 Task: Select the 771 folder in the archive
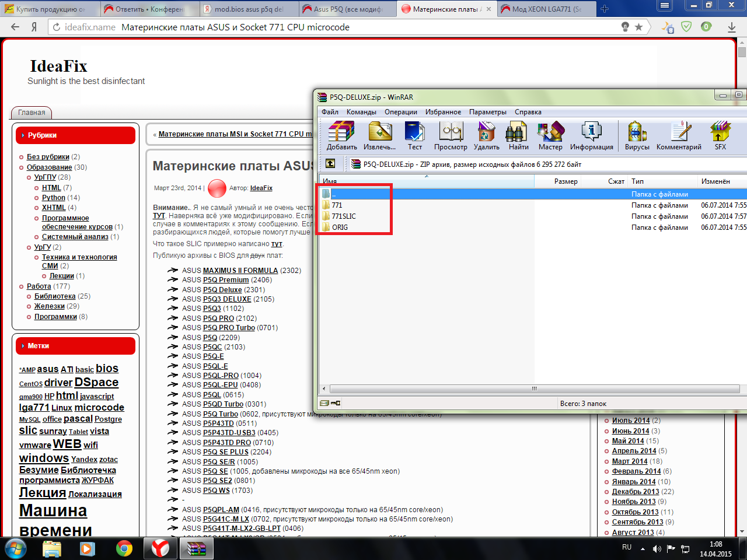337,205
